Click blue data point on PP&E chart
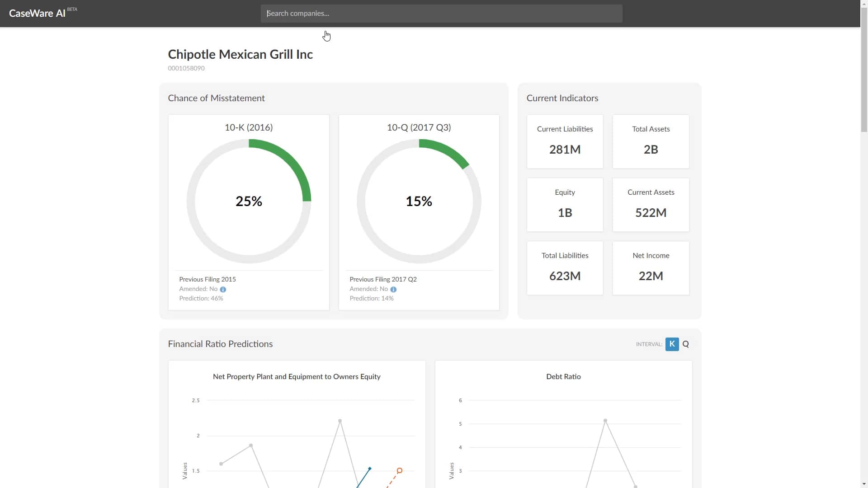868x488 pixels. point(369,469)
